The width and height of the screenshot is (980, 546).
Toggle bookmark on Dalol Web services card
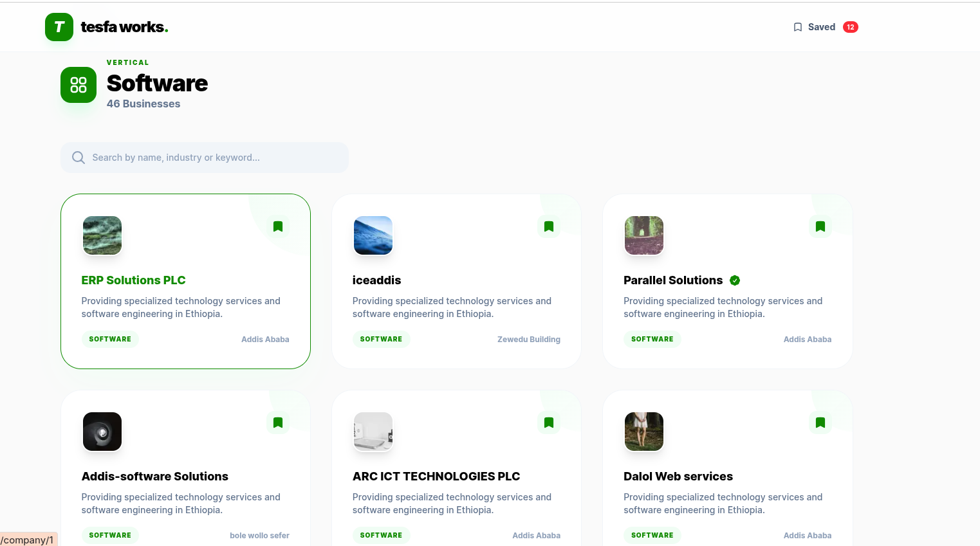pos(820,423)
